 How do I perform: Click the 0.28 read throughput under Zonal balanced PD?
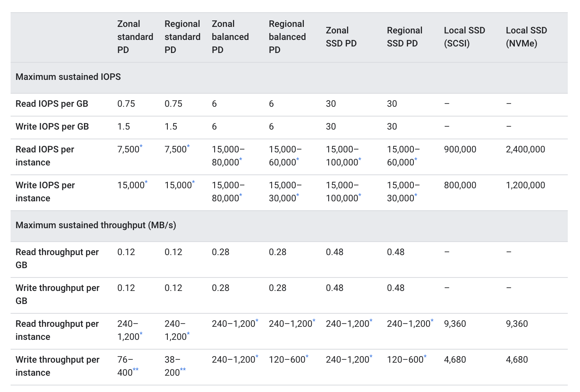pyautogui.click(x=221, y=252)
